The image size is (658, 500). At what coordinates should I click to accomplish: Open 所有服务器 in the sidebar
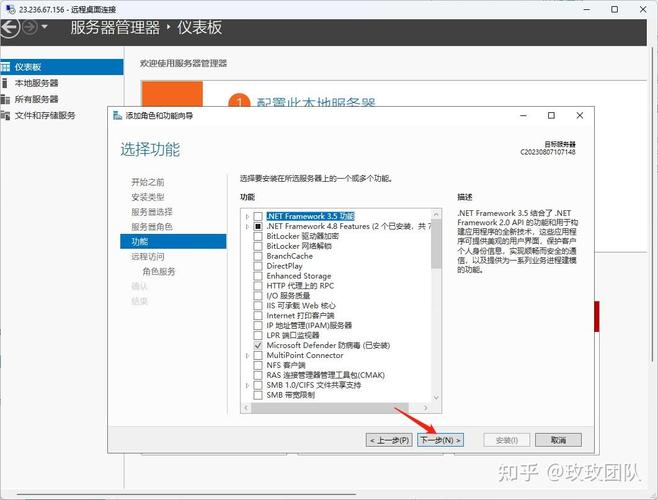36,99
